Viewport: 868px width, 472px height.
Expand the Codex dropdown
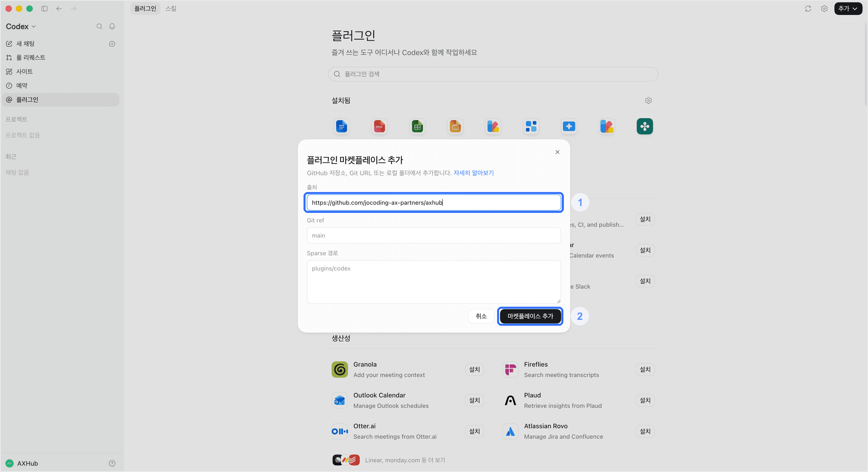(21, 26)
